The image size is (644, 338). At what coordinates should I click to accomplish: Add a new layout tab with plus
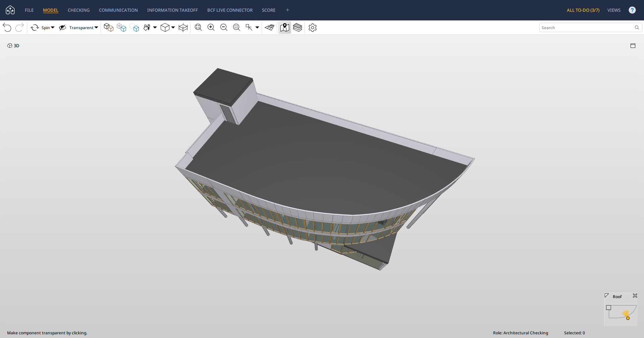287,10
